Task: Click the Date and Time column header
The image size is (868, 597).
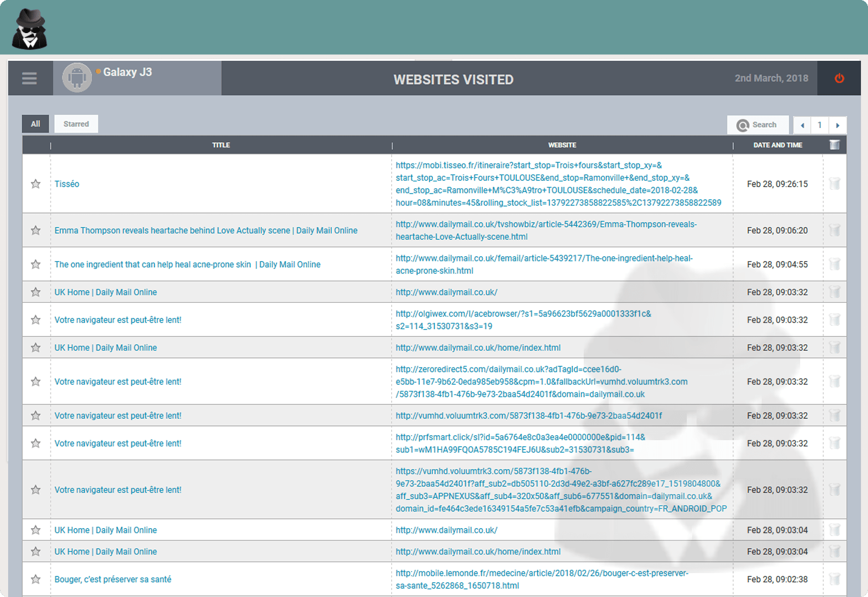Action: tap(777, 145)
